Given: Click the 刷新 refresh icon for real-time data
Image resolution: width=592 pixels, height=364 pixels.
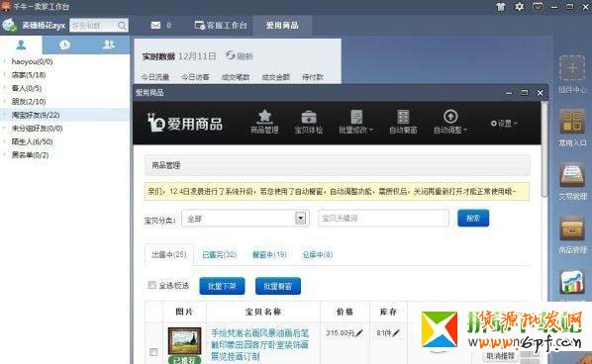Looking at the screenshot, I should point(231,55).
